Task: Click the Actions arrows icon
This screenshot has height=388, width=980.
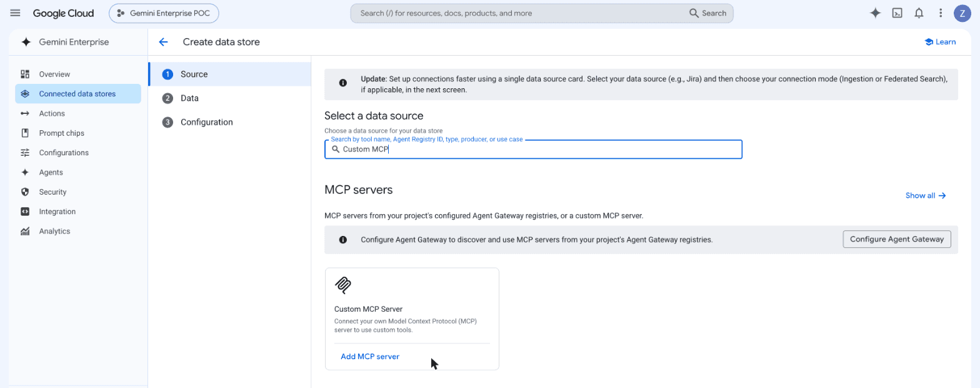Action: pos(25,113)
